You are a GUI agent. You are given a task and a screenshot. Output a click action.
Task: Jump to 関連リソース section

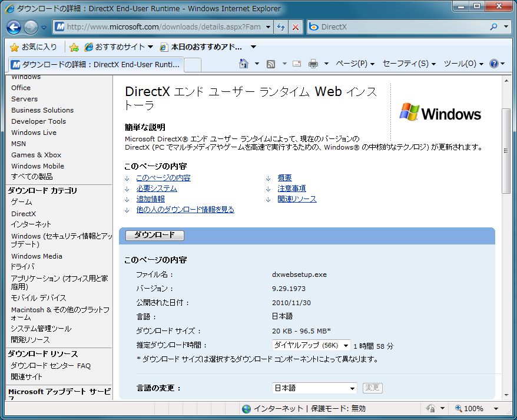297,199
